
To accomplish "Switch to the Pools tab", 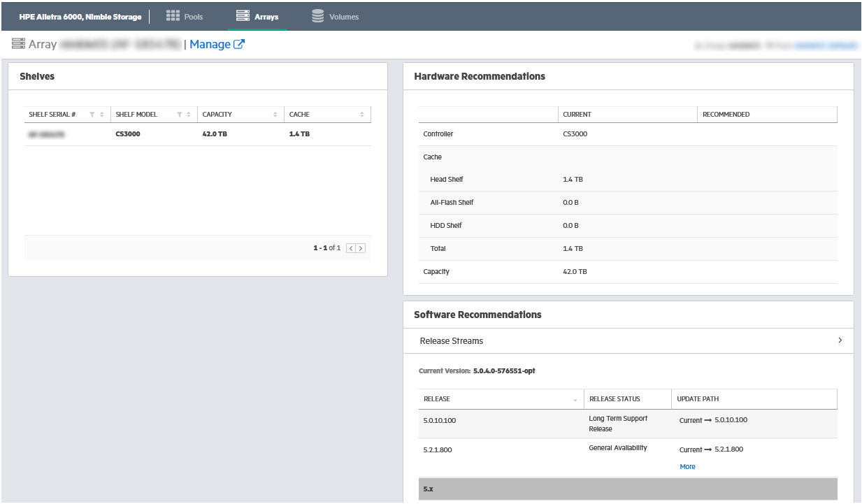I will (185, 17).
